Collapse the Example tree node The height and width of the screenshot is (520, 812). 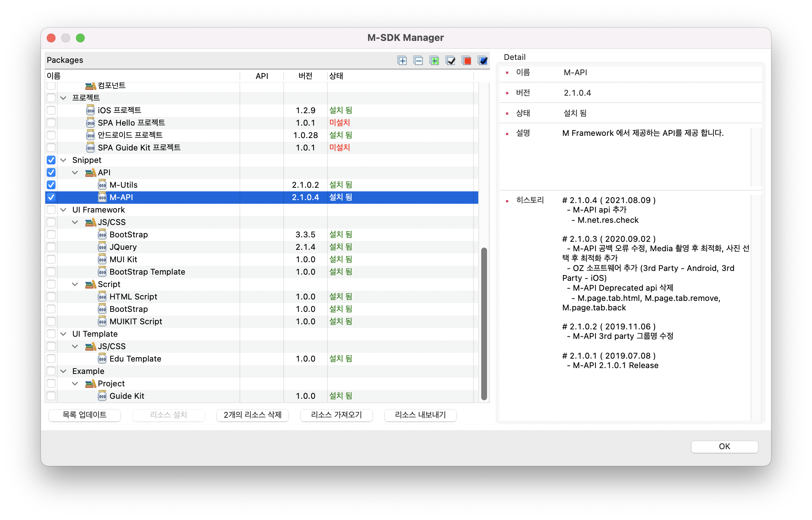coord(63,371)
